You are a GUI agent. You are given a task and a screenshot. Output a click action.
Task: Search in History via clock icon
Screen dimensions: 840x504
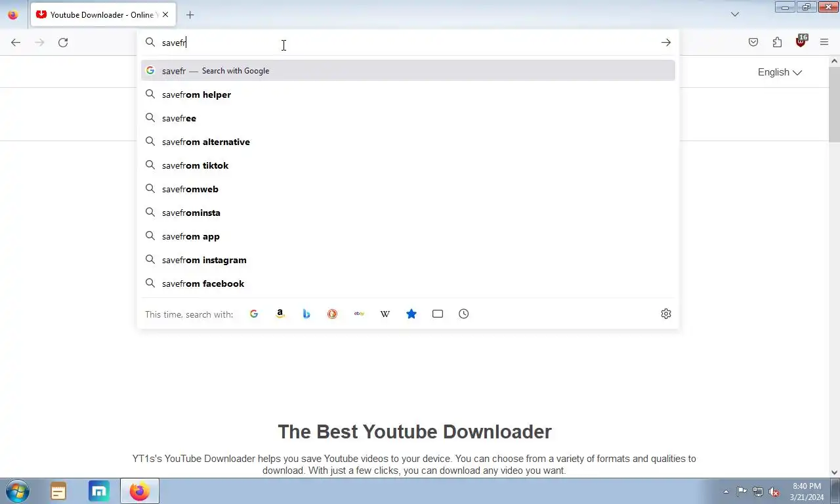(x=464, y=314)
